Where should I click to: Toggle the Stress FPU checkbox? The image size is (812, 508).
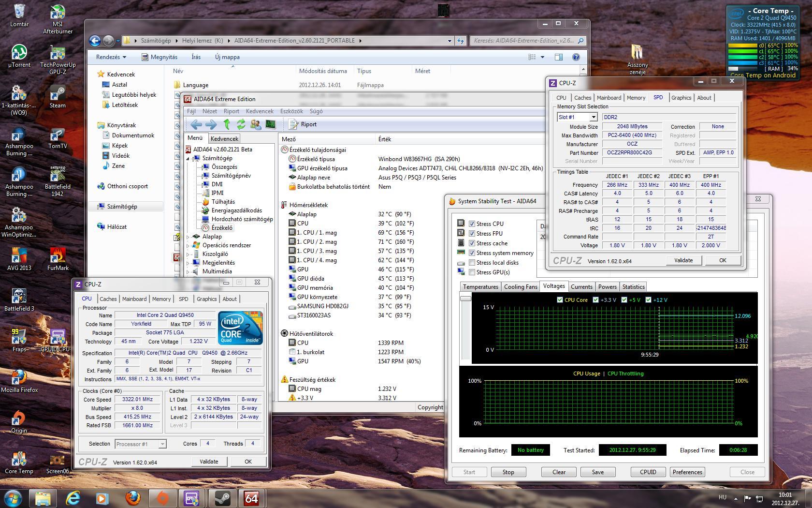(x=472, y=234)
